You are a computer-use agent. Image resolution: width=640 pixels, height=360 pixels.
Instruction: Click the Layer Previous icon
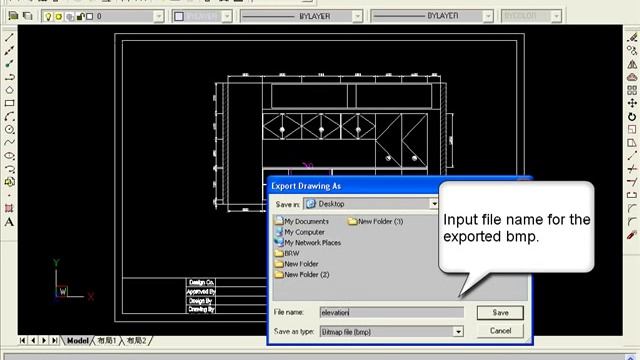pyautogui.click(x=28, y=16)
